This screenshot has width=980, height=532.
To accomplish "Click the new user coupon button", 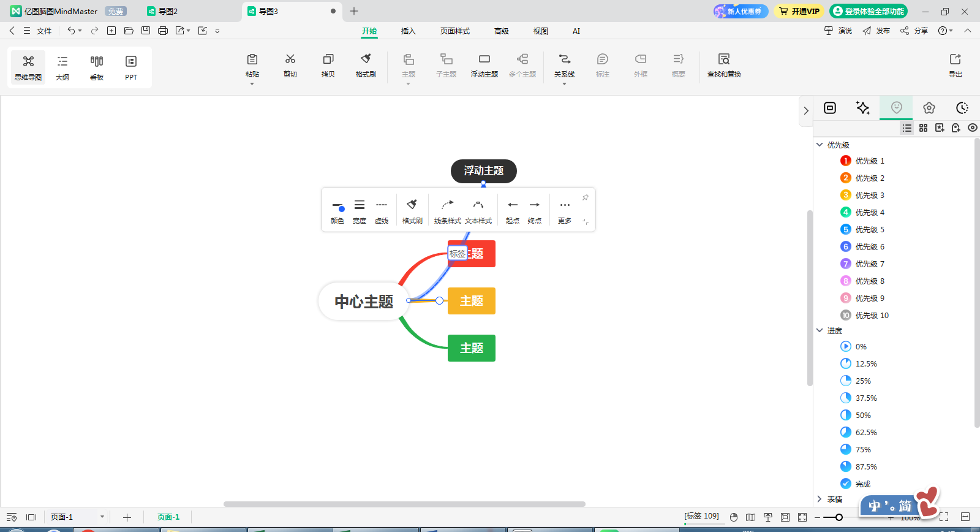I will pos(741,11).
